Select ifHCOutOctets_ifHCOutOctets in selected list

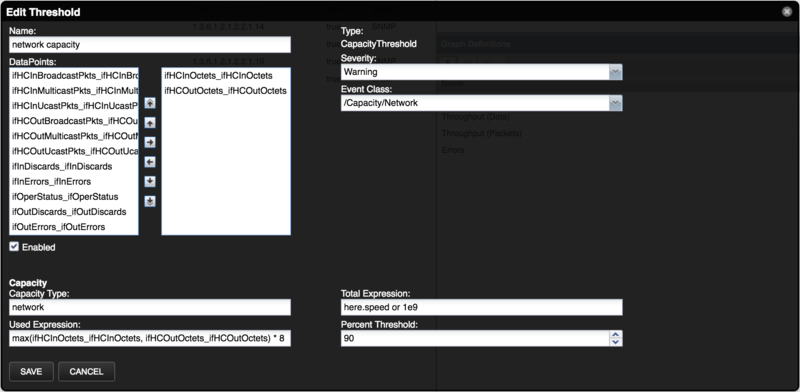pos(226,91)
